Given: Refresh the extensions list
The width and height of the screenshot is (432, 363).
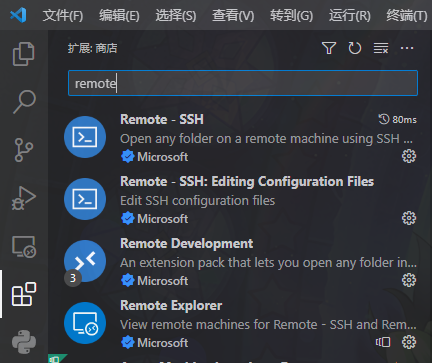Looking at the screenshot, I should pyautogui.click(x=355, y=48).
